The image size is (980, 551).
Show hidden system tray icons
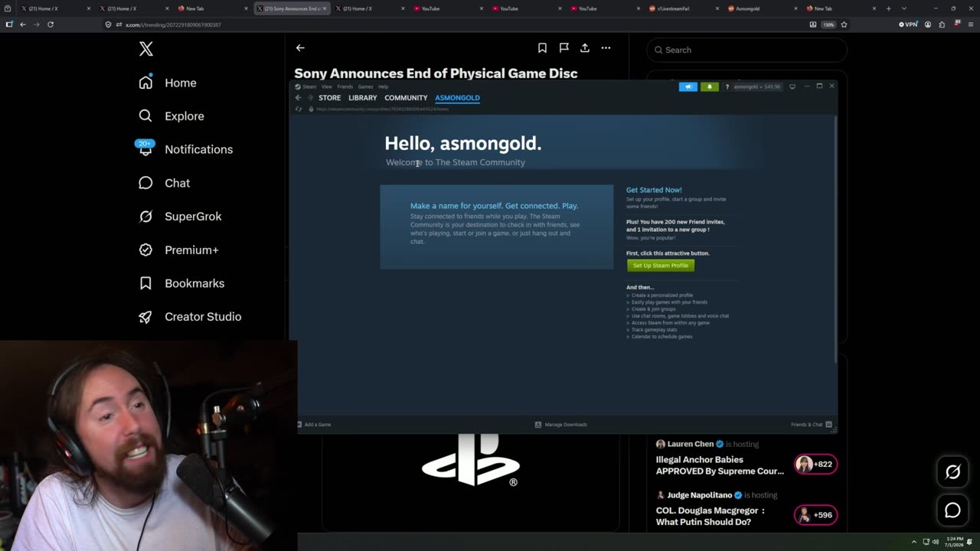point(913,542)
